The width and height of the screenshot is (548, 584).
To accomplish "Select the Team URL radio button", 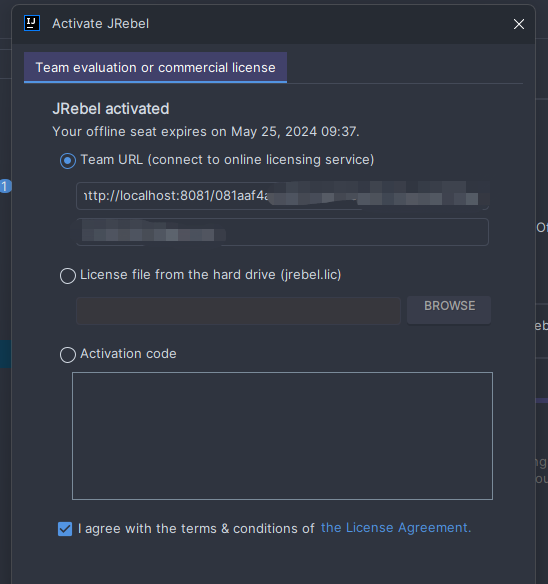I will click(x=68, y=161).
